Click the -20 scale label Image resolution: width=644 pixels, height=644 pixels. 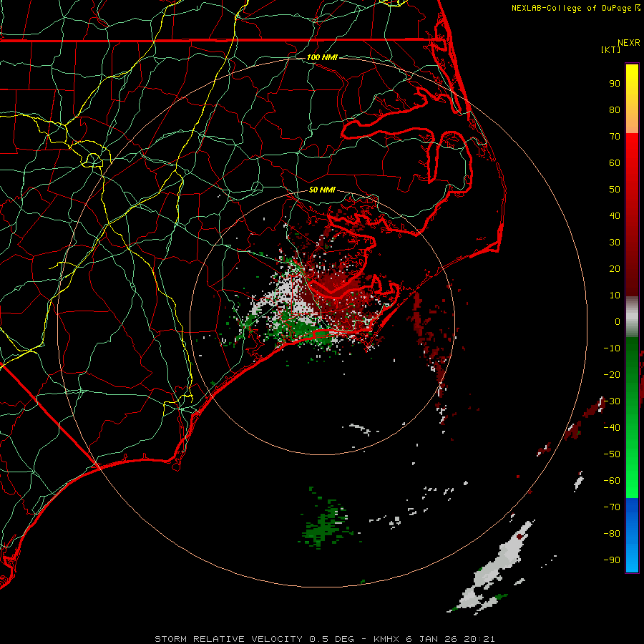[612, 374]
